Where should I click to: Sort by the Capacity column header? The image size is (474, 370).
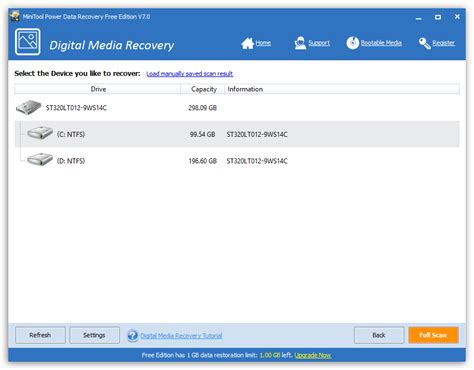click(x=203, y=89)
